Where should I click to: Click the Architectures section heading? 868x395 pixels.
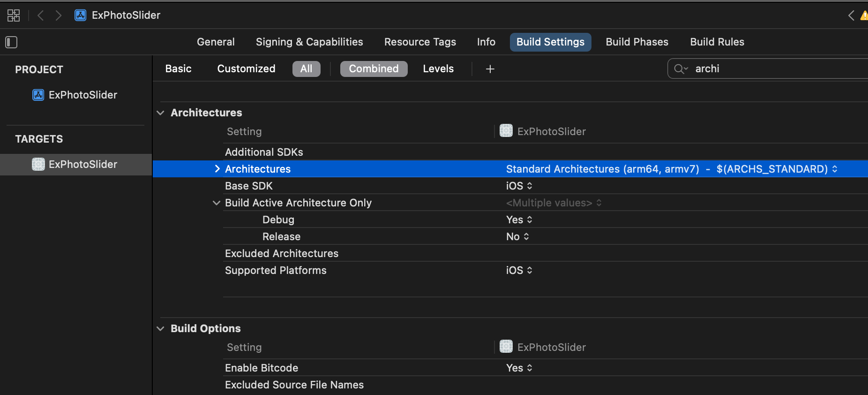206,113
